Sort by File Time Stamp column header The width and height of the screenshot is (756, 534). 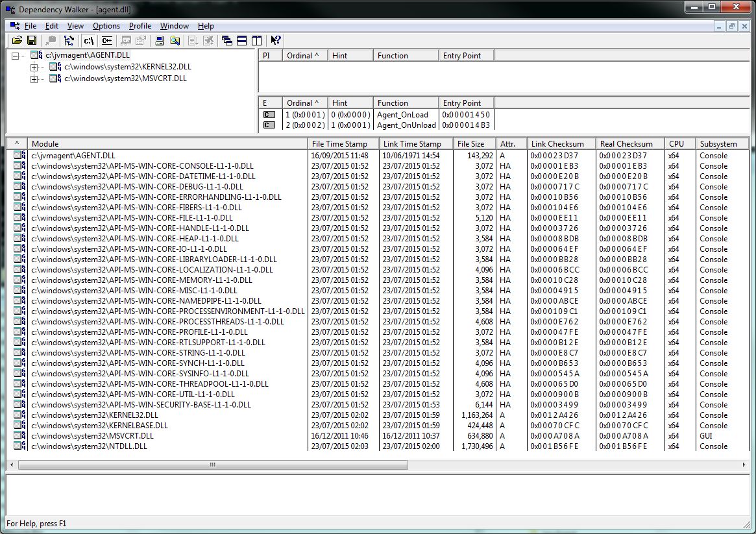point(343,143)
